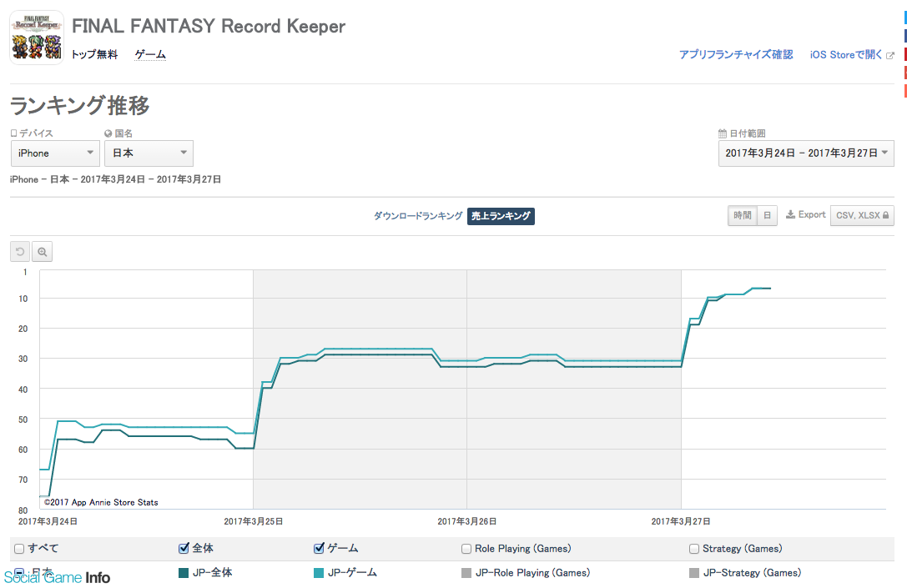
Task: Click the x-axis label 2017年3月24日
Action: [x=48, y=521]
